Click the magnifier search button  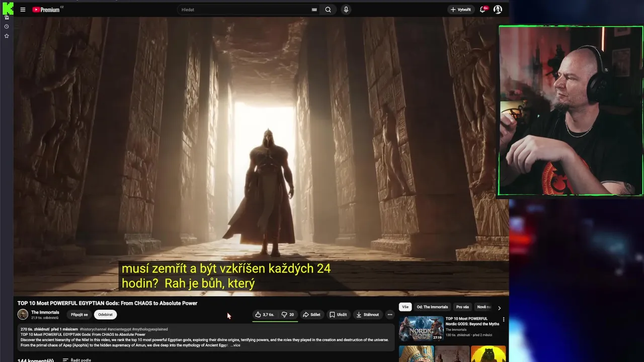(x=328, y=10)
